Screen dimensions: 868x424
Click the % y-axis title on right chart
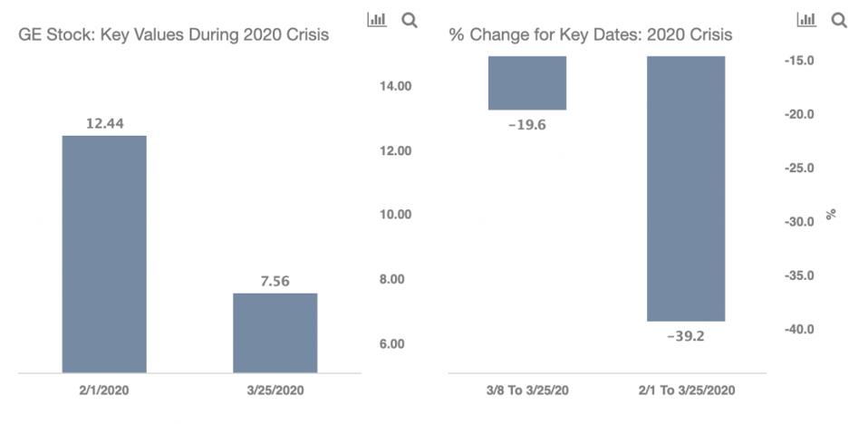tap(831, 215)
